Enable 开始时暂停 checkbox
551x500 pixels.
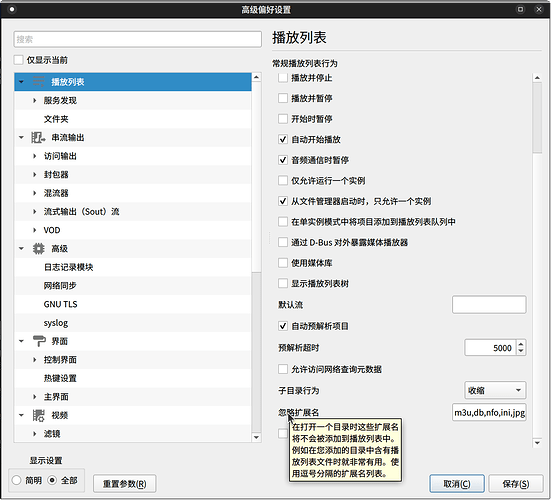(x=283, y=119)
